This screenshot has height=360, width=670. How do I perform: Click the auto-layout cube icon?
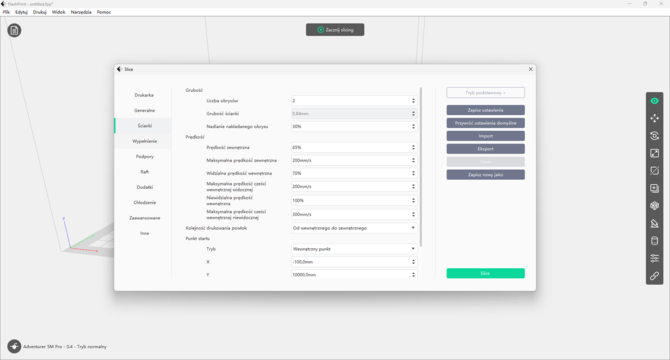coord(654,206)
